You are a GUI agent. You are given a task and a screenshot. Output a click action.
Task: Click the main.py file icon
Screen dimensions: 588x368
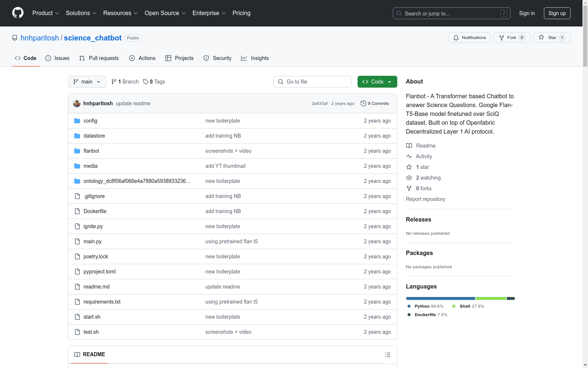point(77,241)
